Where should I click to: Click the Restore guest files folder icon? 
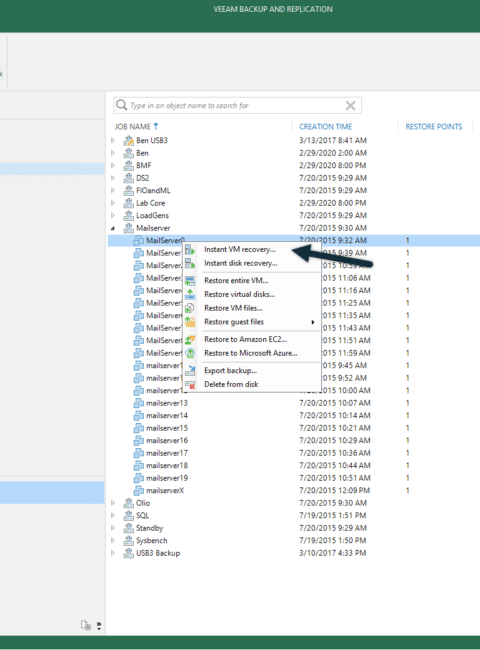point(190,322)
